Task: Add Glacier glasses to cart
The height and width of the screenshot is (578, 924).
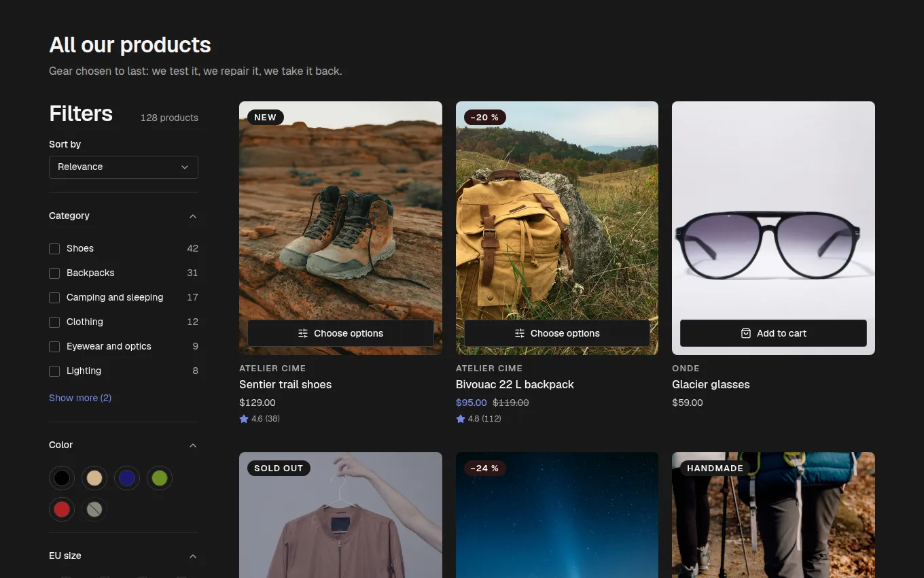Action: tap(773, 333)
